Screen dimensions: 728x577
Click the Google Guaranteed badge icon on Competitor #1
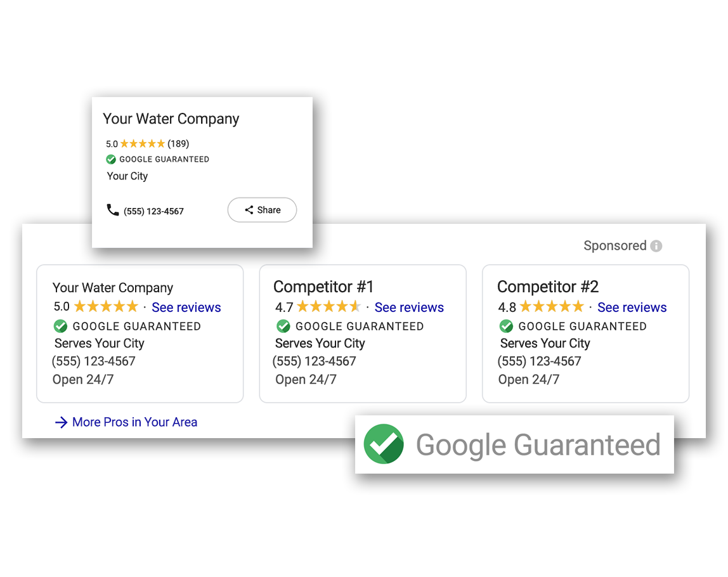coord(283,326)
